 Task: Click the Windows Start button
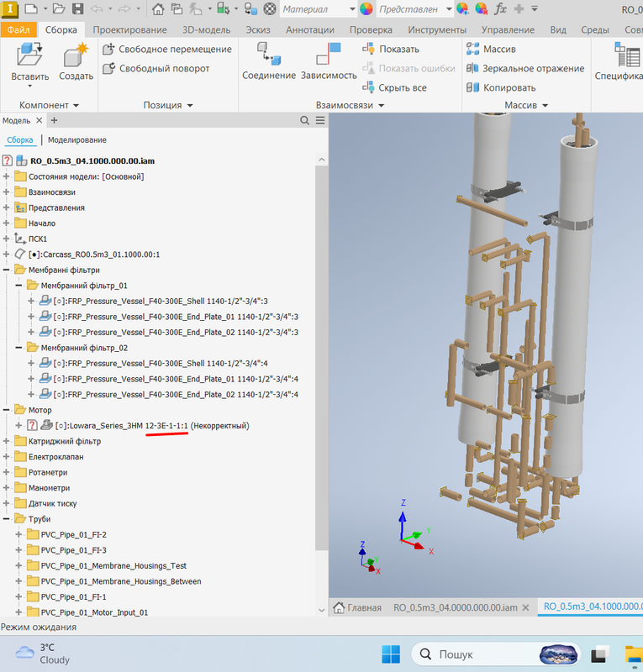click(x=391, y=654)
